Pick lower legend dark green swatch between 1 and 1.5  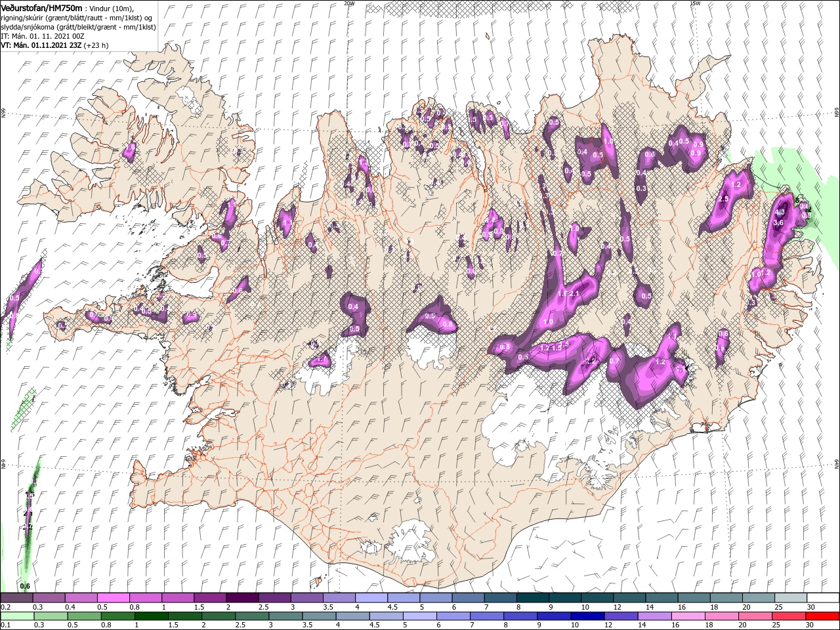(152, 616)
